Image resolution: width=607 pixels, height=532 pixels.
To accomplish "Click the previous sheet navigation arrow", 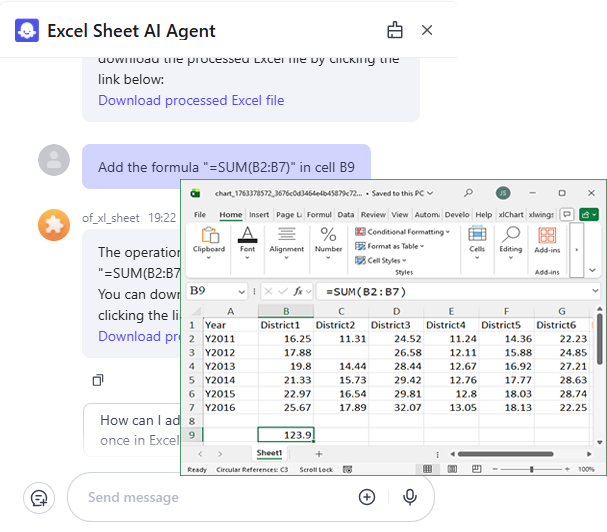I will (200, 454).
